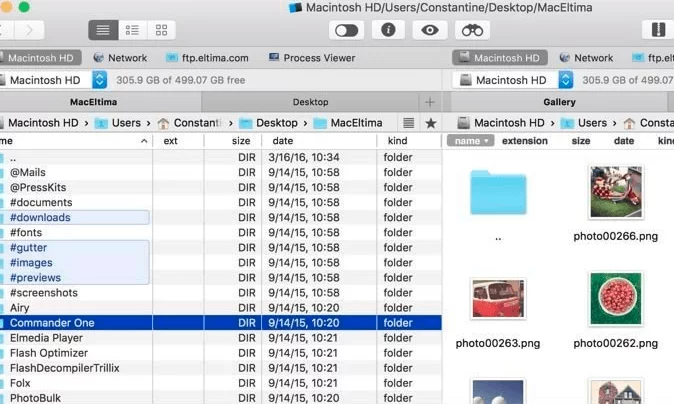Select the Airy folder

tap(221, 308)
